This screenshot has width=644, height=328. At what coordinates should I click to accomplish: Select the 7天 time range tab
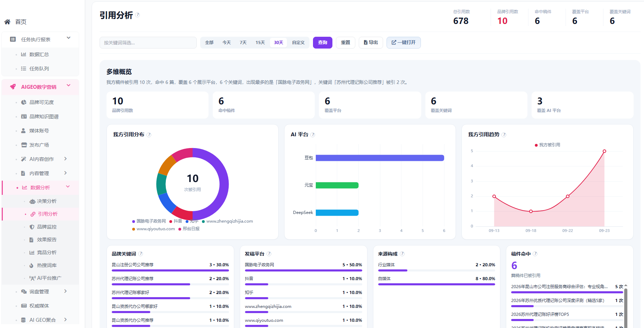(x=243, y=43)
